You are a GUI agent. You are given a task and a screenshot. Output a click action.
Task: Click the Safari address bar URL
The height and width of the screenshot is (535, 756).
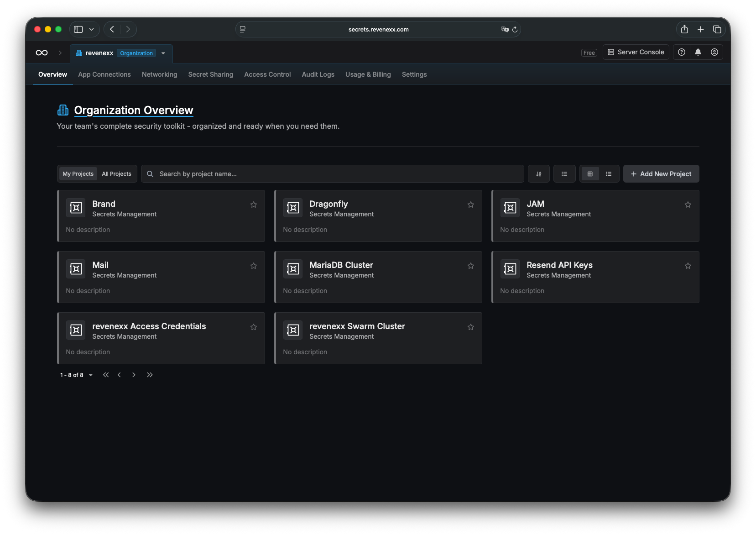tap(379, 29)
